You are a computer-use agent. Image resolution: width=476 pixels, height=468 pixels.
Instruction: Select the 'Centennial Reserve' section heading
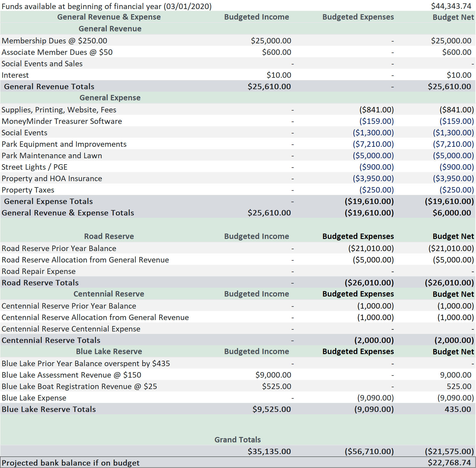pos(109,294)
